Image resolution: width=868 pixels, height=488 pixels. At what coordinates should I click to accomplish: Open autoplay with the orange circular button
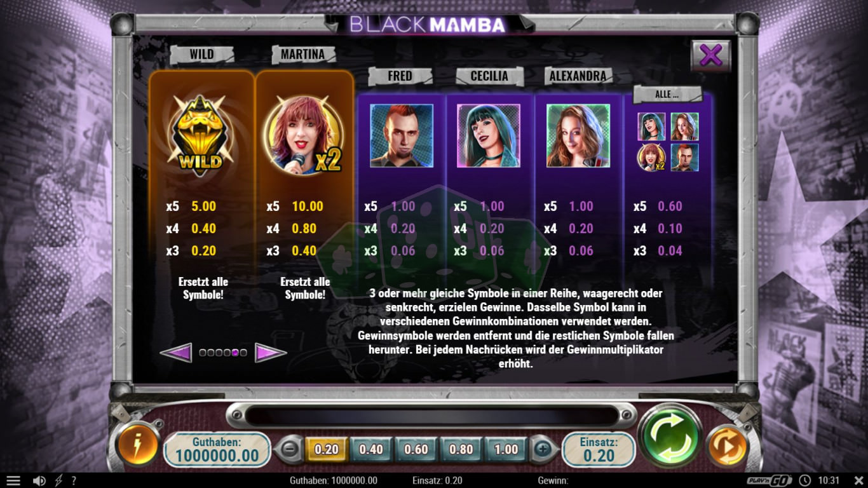click(728, 447)
